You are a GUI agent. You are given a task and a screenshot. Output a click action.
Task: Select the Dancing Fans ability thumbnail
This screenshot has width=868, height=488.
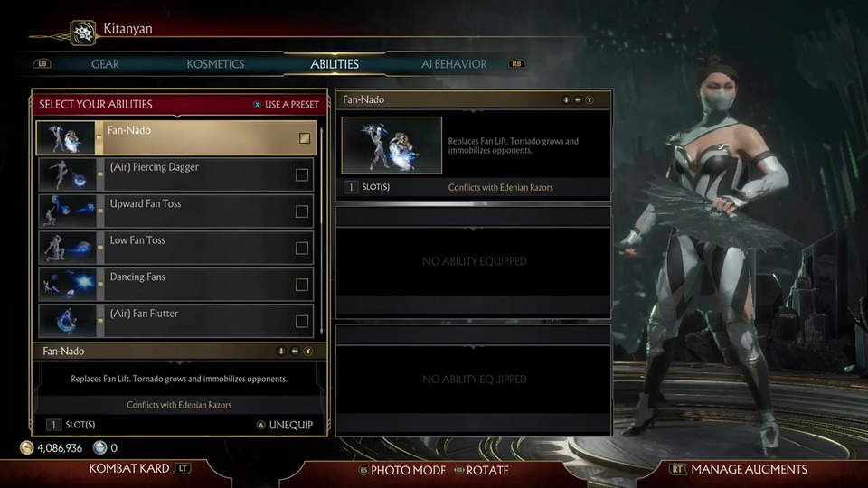click(x=67, y=285)
